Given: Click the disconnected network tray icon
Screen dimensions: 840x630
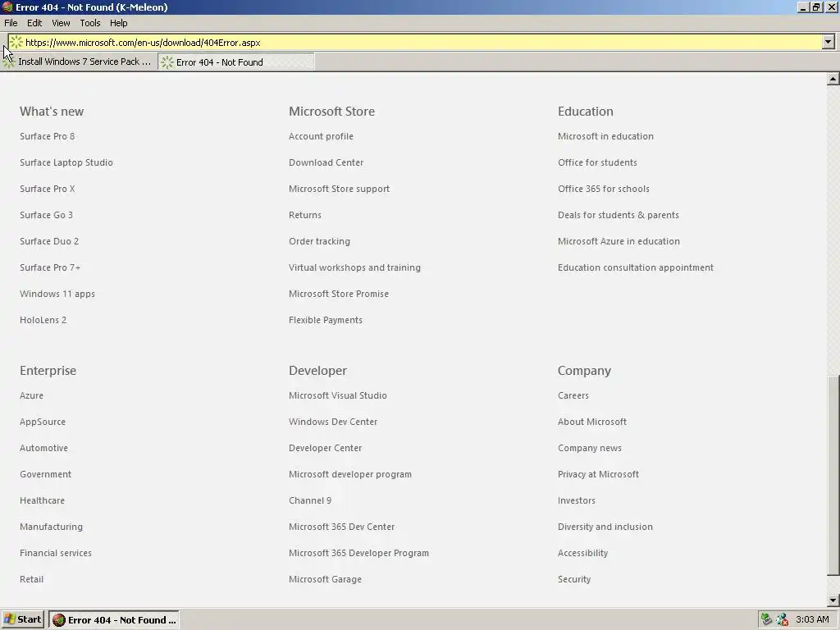Looking at the screenshot, I should click(x=782, y=619).
